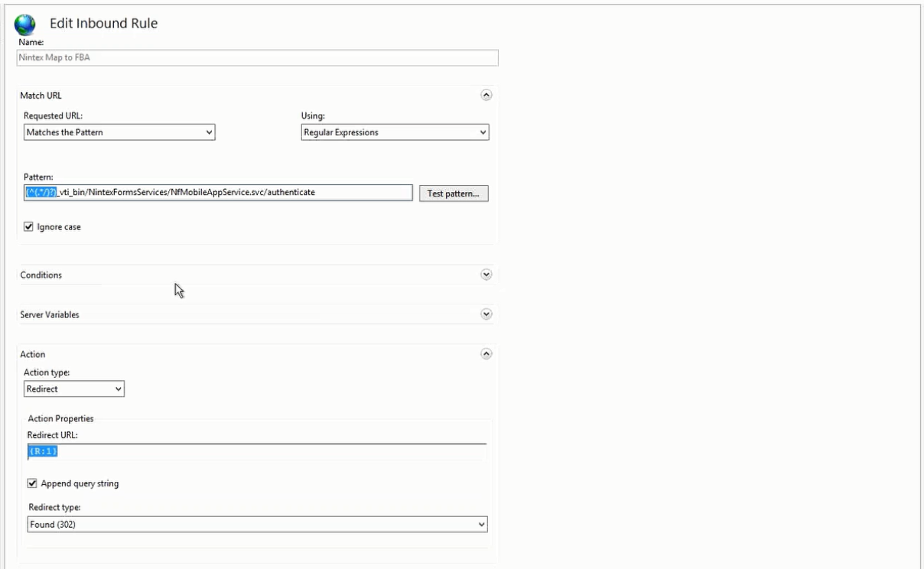
Task: Click the Match URL section title
Action: pos(41,96)
